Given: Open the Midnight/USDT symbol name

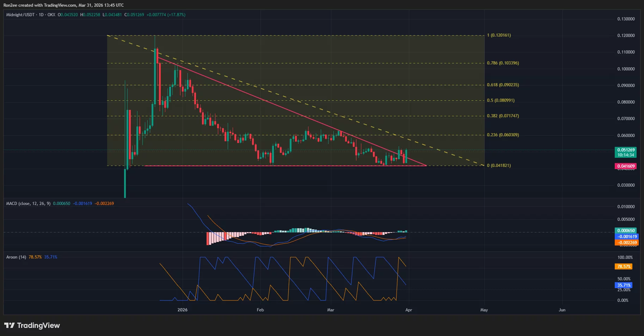Looking at the screenshot, I should point(19,15).
